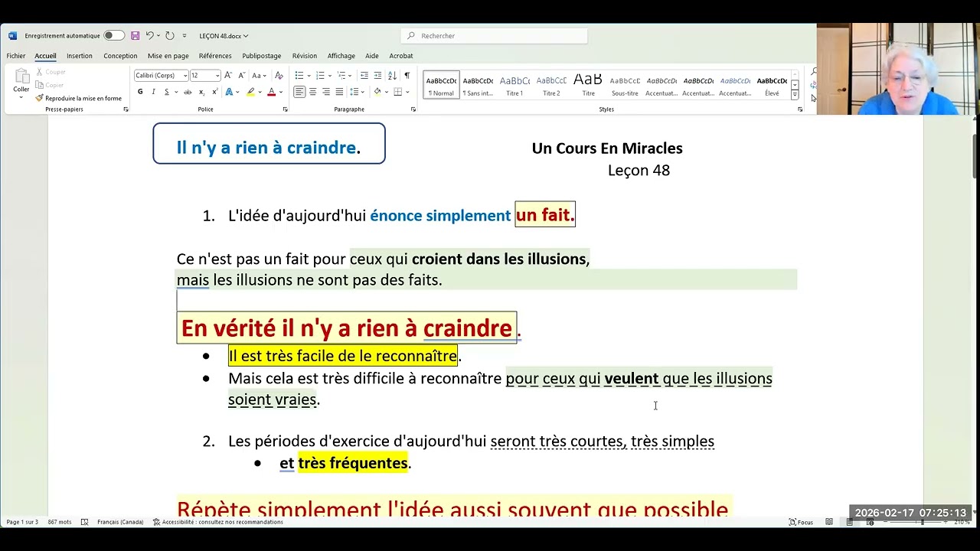Image resolution: width=980 pixels, height=551 pixels.
Task: Toggle strikethrough formatting
Action: [188, 92]
